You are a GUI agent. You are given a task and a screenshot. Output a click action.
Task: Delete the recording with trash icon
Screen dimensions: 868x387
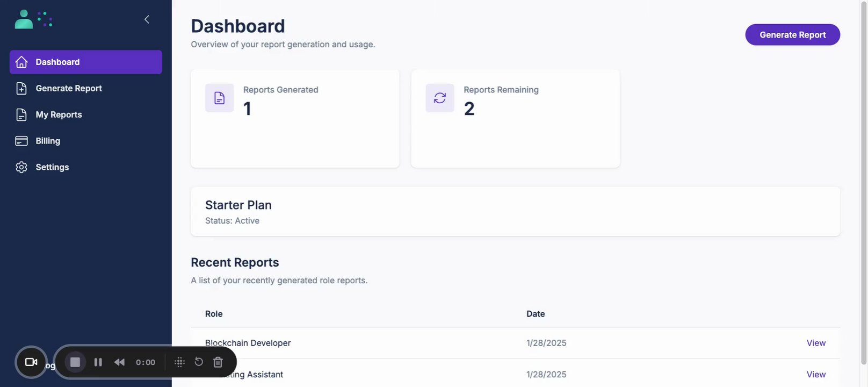click(218, 362)
